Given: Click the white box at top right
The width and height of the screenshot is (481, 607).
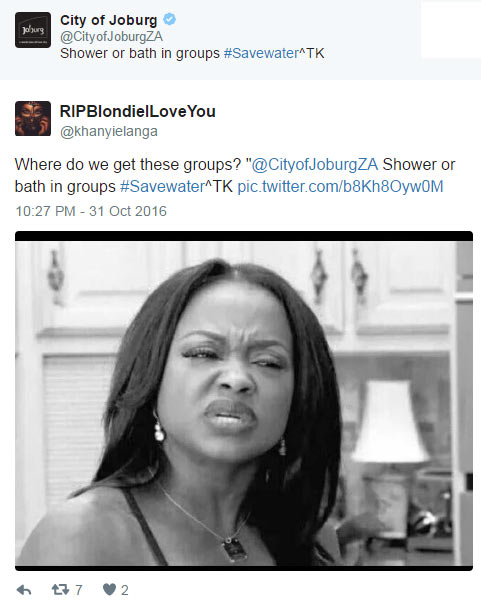Looking at the screenshot, I should (x=451, y=30).
